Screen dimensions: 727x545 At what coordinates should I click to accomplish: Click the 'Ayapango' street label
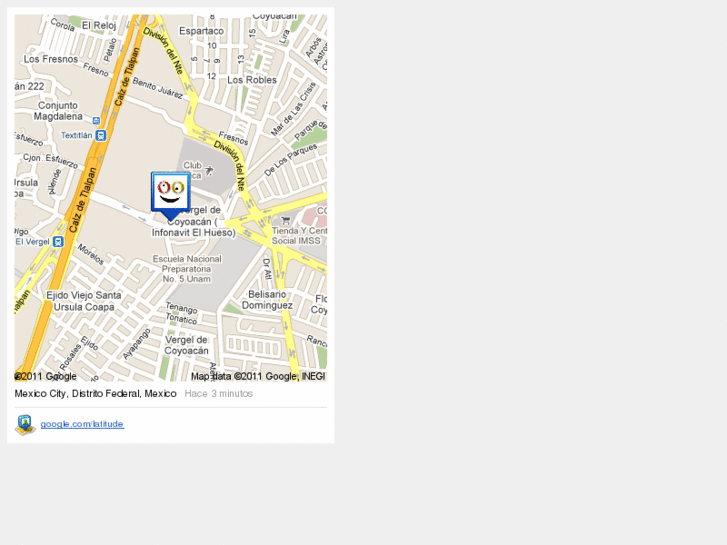click(x=137, y=344)
